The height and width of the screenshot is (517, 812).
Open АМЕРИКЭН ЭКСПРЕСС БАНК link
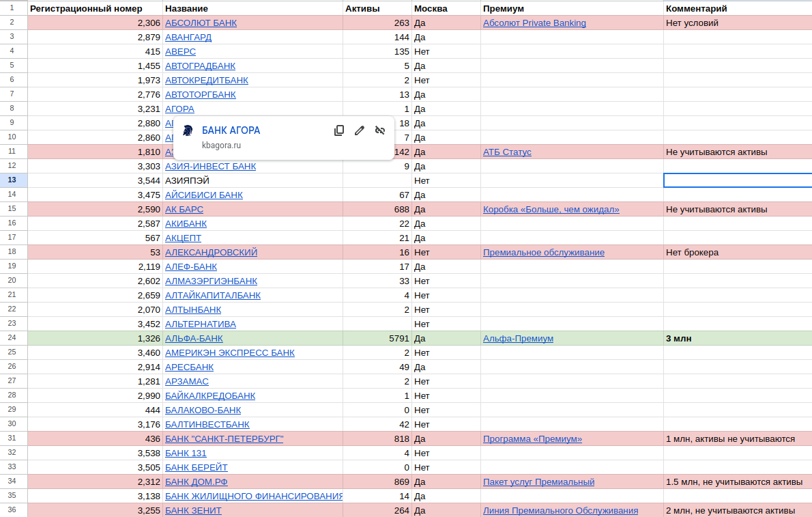point(230,352)
